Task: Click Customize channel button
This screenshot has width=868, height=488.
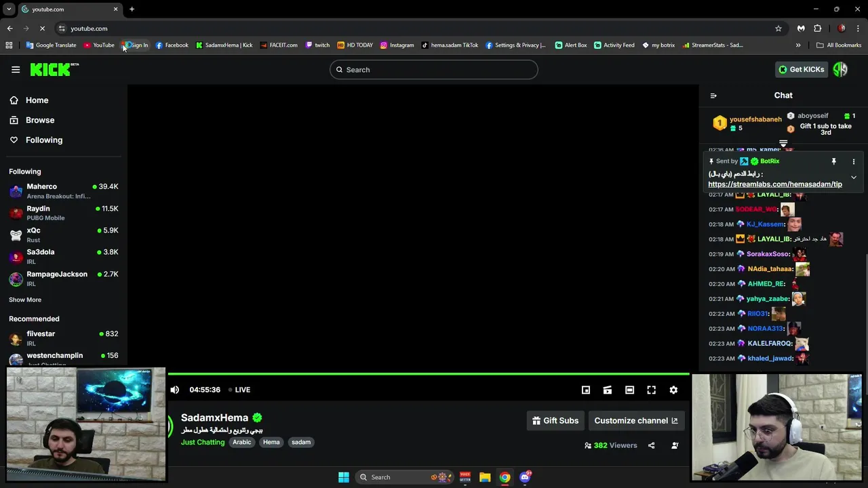Action: pyautogui.click(x=636, y=420)
